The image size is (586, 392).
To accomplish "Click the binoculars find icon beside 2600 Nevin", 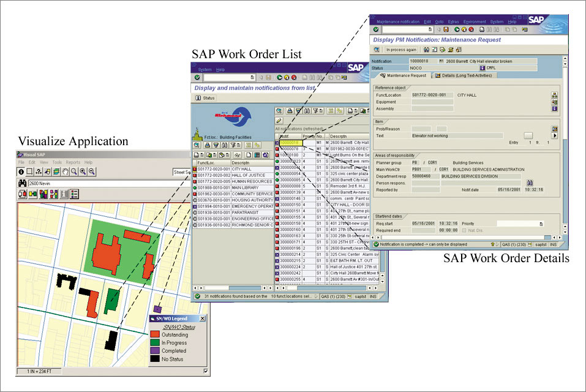I will [x=23, y=183].
